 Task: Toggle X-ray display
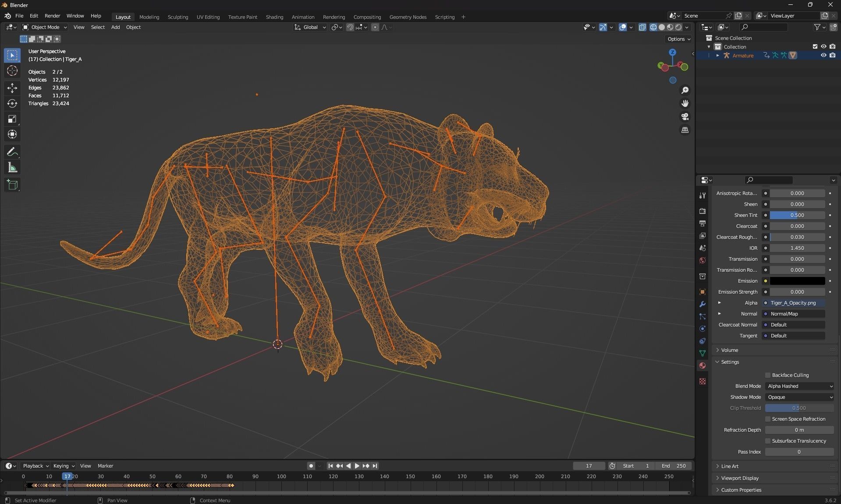coord(642,27)
